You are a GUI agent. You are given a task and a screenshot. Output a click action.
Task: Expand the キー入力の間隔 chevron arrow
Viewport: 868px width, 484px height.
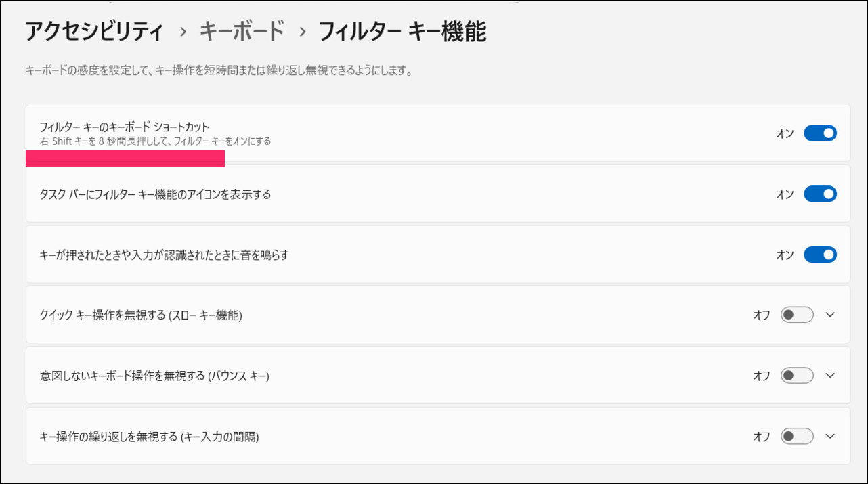click(x=831, y=437)
